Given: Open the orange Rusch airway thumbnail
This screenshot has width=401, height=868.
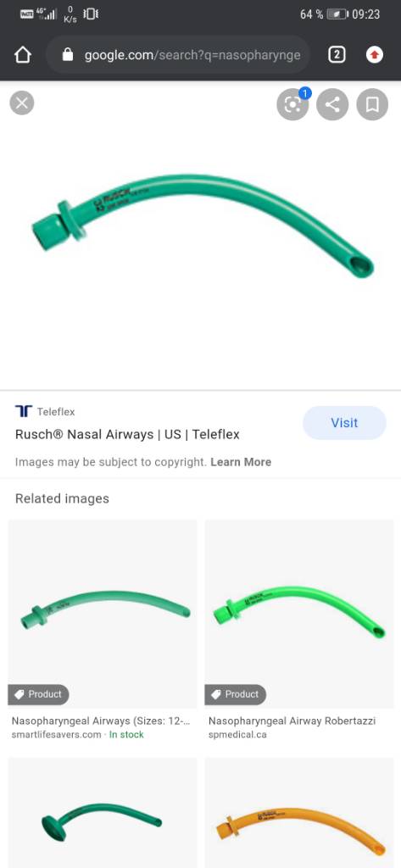Looking at the screenshot, I should [x=299, y=813].
